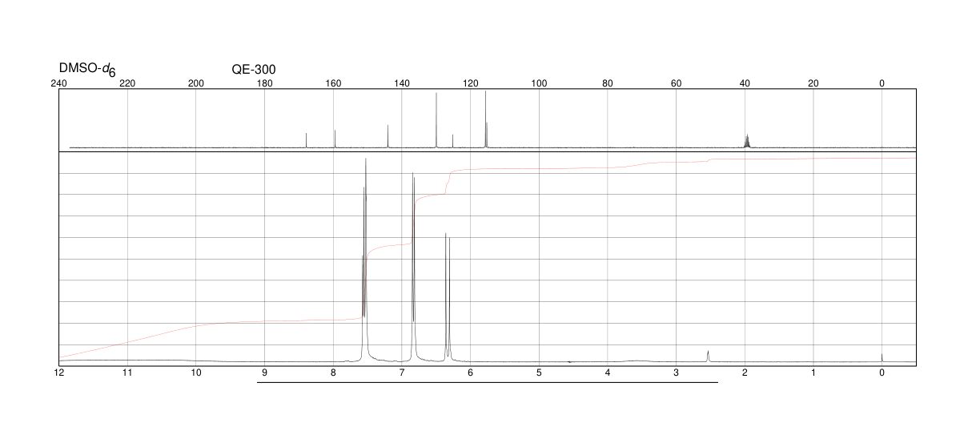Click the 60 ppm carbon axis label

pyautogui.click(x=677, y=83)
